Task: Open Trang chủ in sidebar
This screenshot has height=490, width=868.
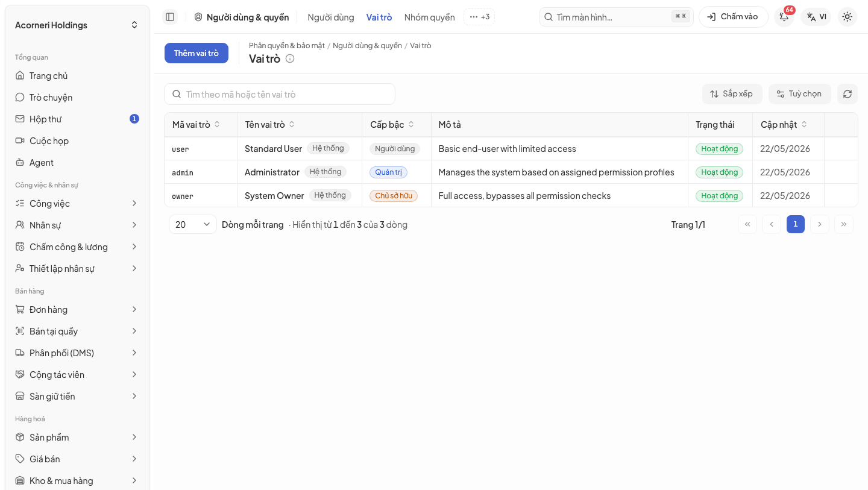Action: [77, 76]
